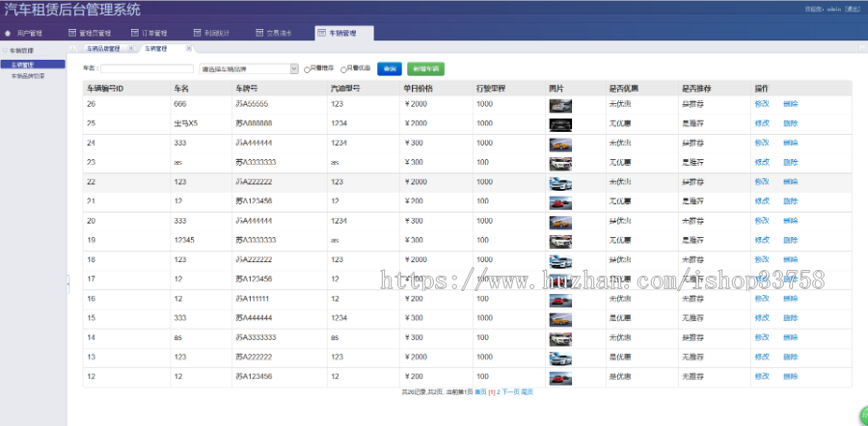
Task: Click the tab scroll-left arrow
Action: [72, 49]
